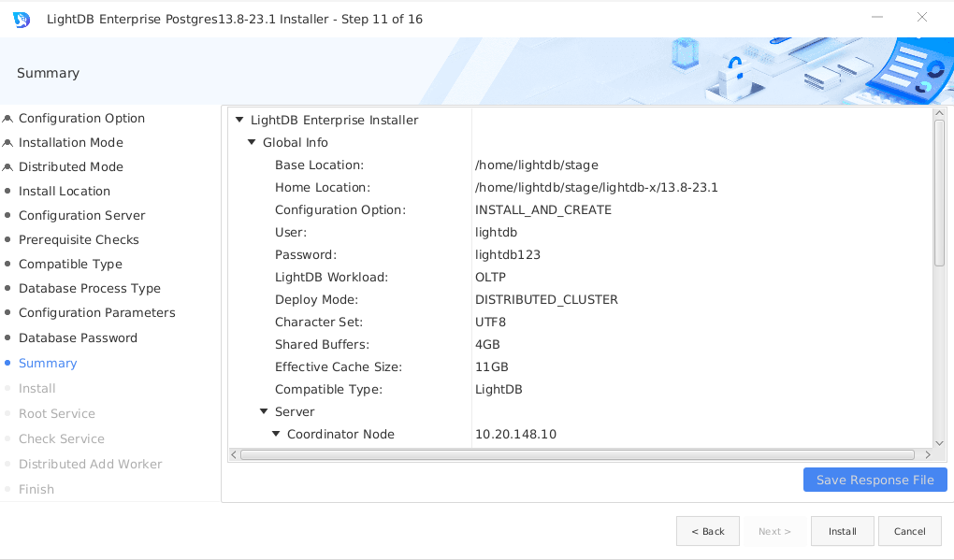This screenshot has width=954, height=560.
Task: Select the /home/lightdb/stage base path value
Action: pos(537,165)
